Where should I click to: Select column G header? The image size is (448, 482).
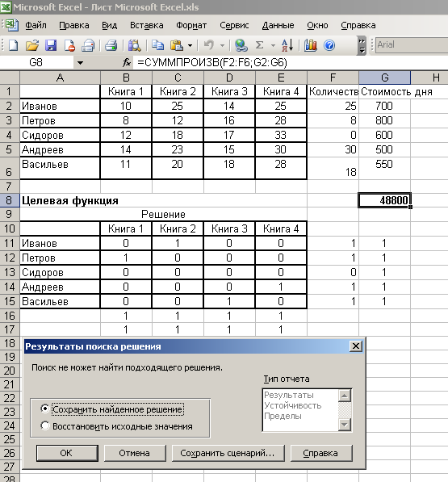[385, 78]
